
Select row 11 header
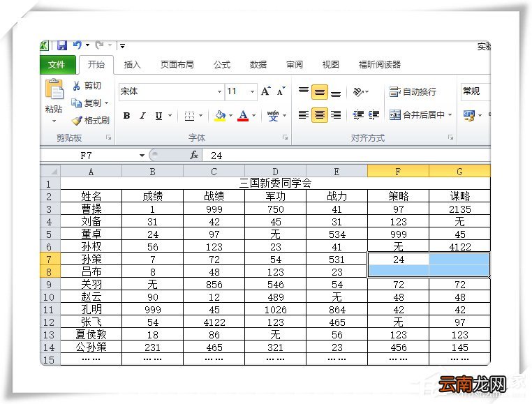pos(50,310)
